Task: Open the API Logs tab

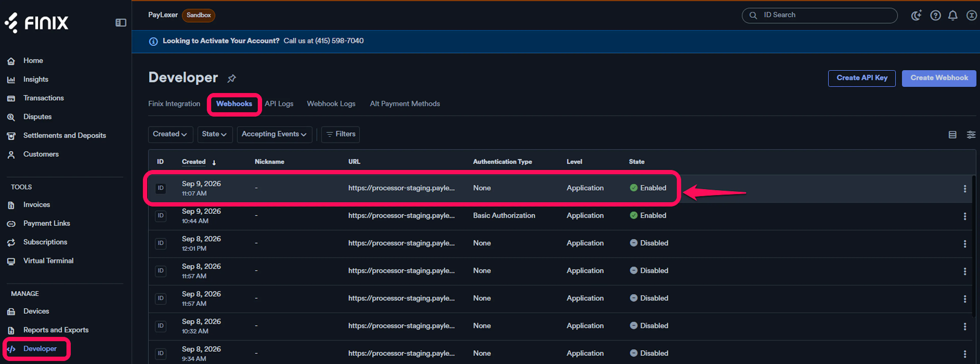Action: [279, 104]
